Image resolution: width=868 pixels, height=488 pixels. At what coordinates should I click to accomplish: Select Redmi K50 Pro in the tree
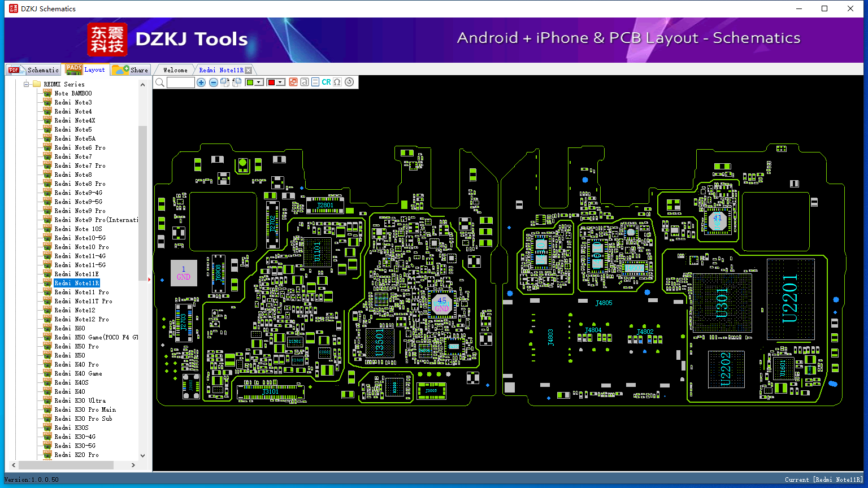pyautogui.click(x=77, y=346)
